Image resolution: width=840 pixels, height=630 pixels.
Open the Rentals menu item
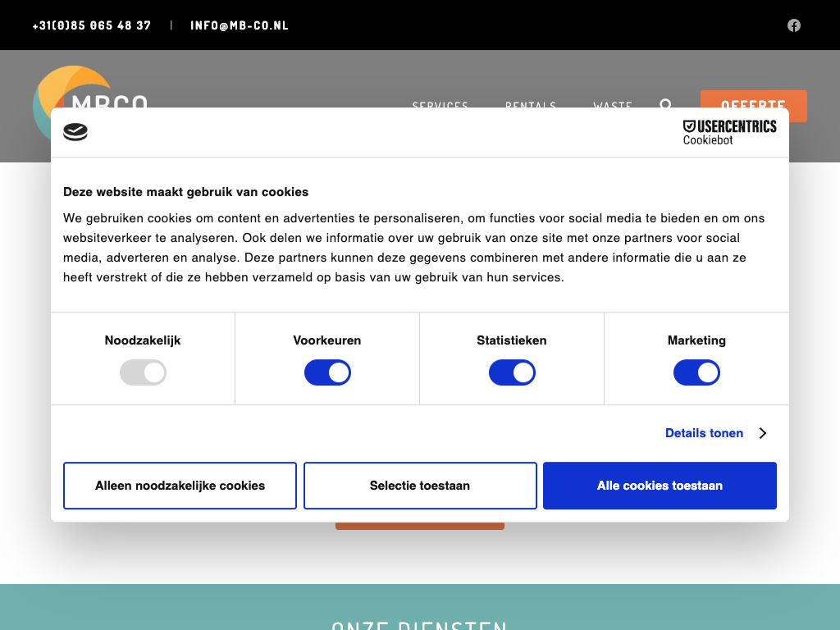(531, 104)
